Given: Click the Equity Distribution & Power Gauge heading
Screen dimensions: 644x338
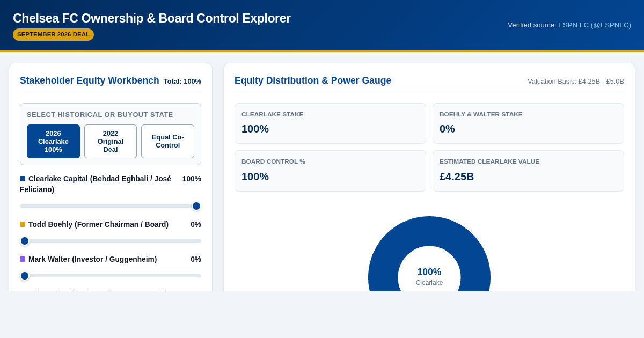Looking at the screenshot, I should pos(313,80).
